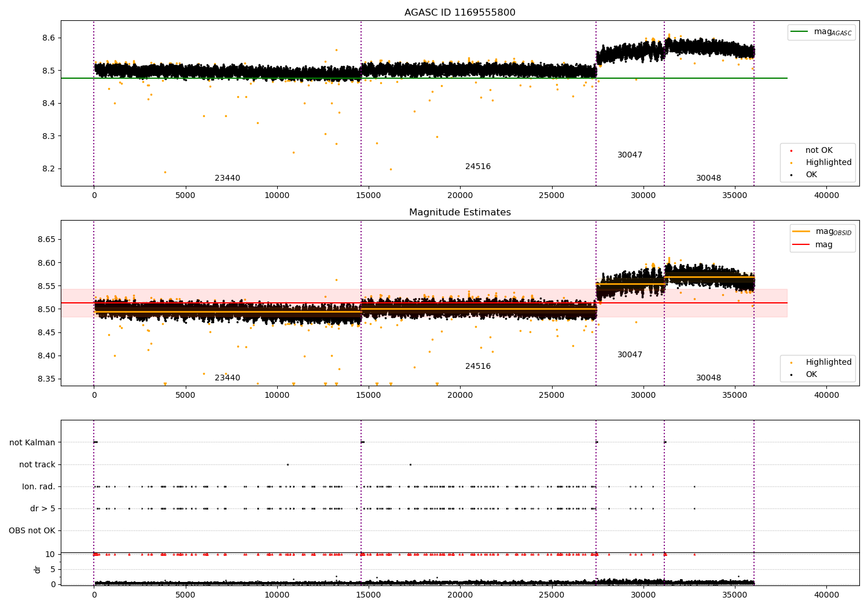Click the y-axis tick "8.3"
The width and height of the screenshot is (868, 608).
49,137
